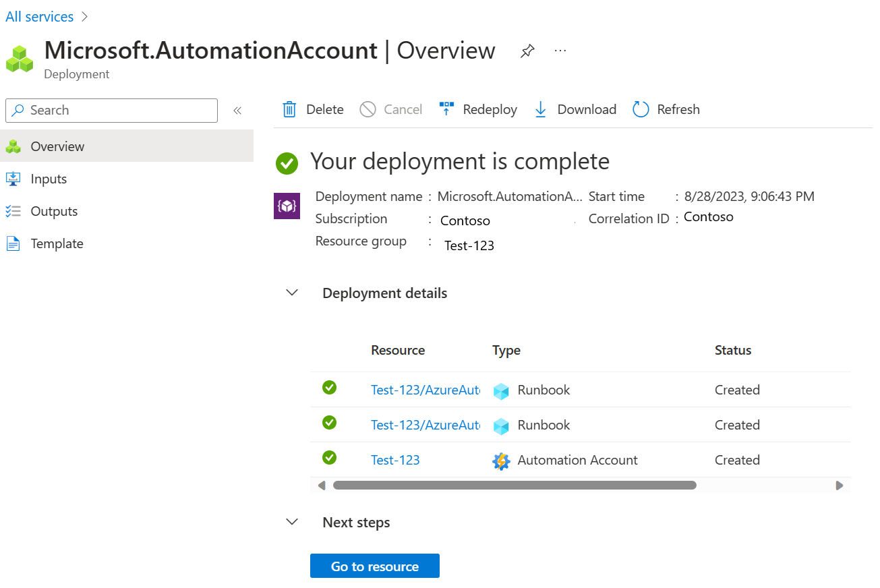Screen dimensions: 880x588
Task: Click the Automation Account resource icon
Action: 502,461
